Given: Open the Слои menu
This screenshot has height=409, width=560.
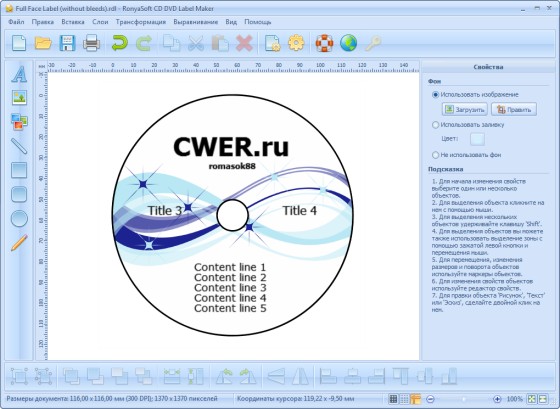Looking at the screenshot, I should tap(100, 22).
